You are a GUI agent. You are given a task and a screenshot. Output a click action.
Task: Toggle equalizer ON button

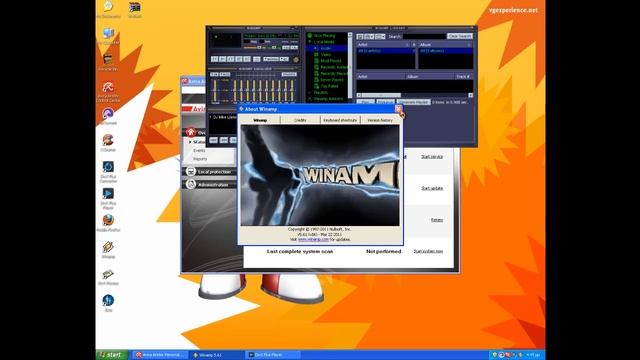coord(214,74)
